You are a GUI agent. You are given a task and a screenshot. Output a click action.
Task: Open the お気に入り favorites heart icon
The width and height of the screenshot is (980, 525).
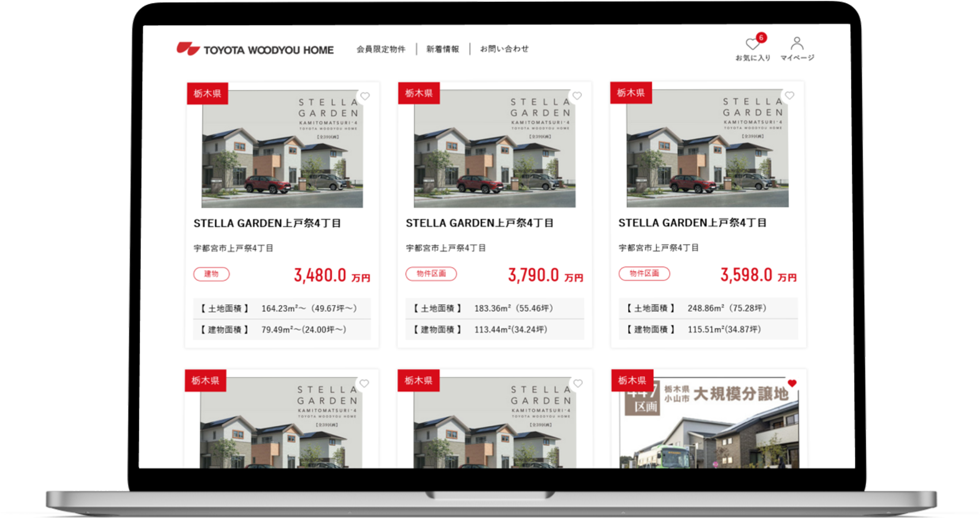point(752,45)
